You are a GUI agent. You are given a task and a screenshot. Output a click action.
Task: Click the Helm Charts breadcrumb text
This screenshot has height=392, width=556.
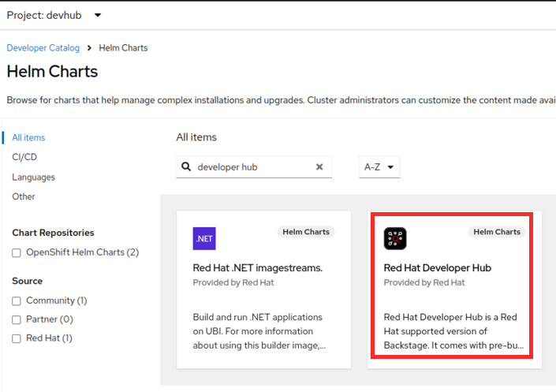click(123, 48)
